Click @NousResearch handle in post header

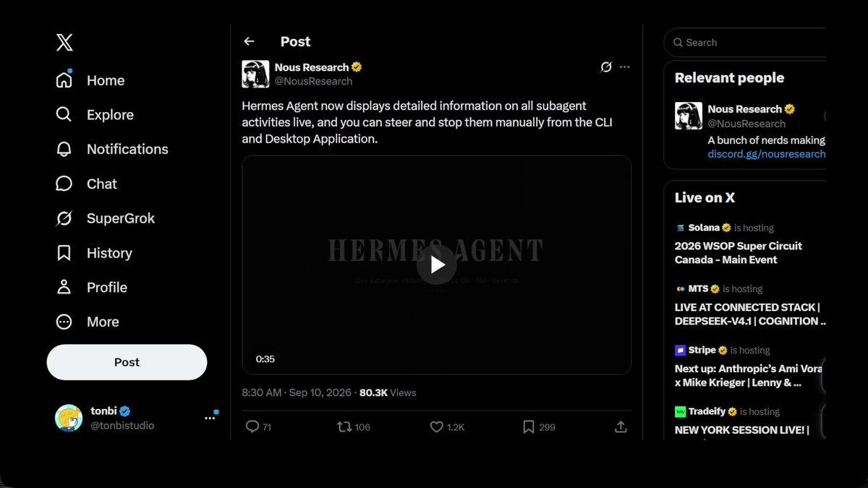(313, 81)
